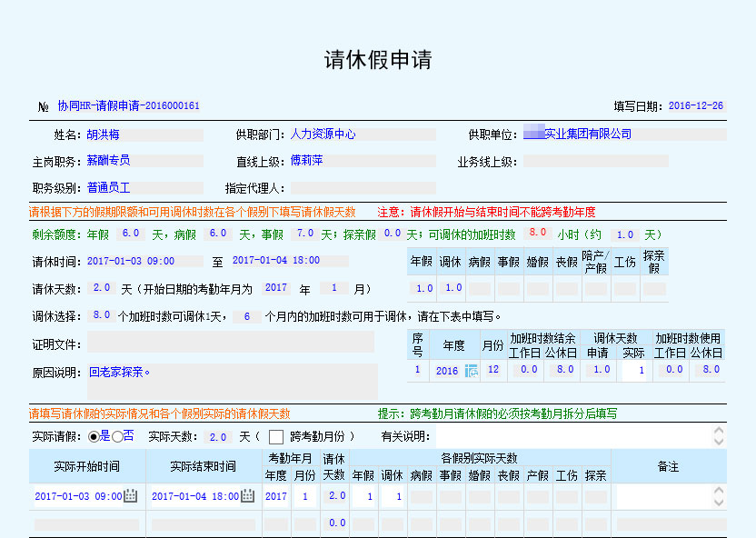
Task: Click the remaining 探亲假 quota 0.0
Action: [x=392, y=234]
